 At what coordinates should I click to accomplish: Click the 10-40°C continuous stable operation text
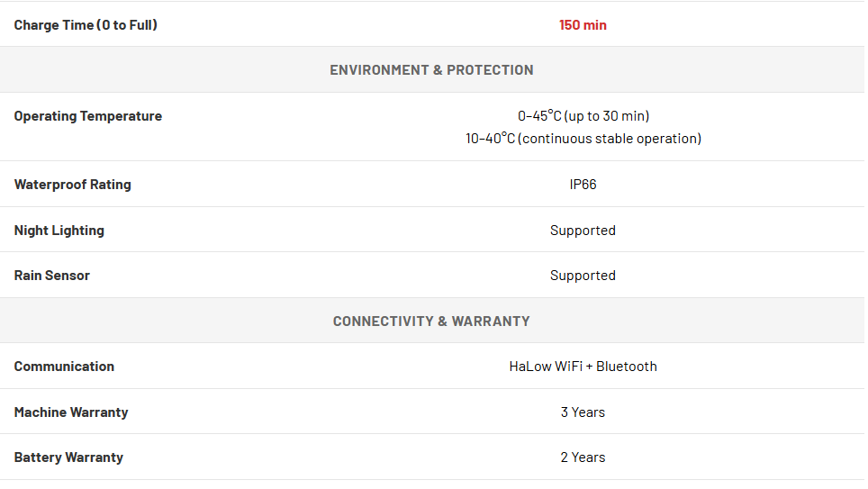(x=583, y=139)
